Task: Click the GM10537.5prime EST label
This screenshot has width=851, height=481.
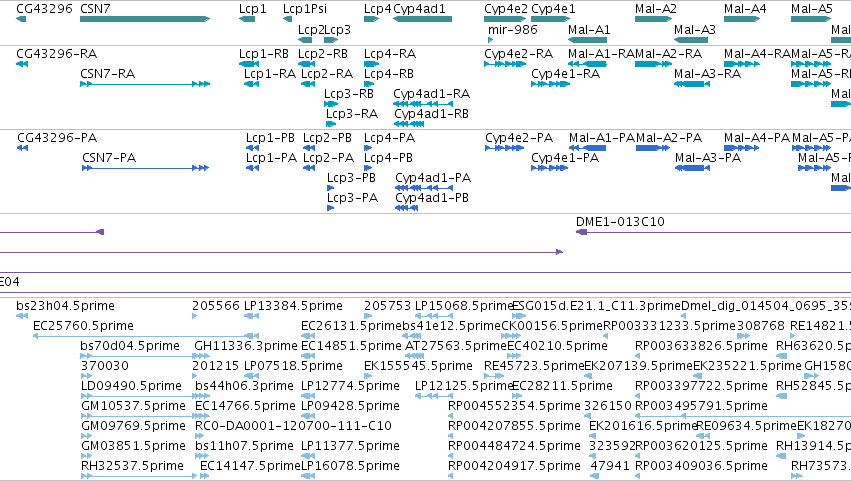Action: pyautogui.click(x=134, y=406)
